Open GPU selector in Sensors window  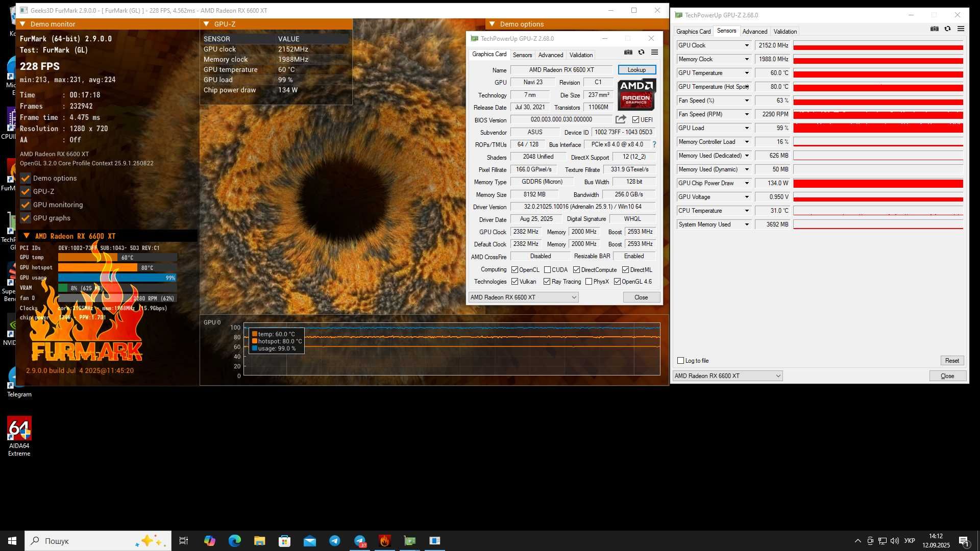[x=727, y=376]
